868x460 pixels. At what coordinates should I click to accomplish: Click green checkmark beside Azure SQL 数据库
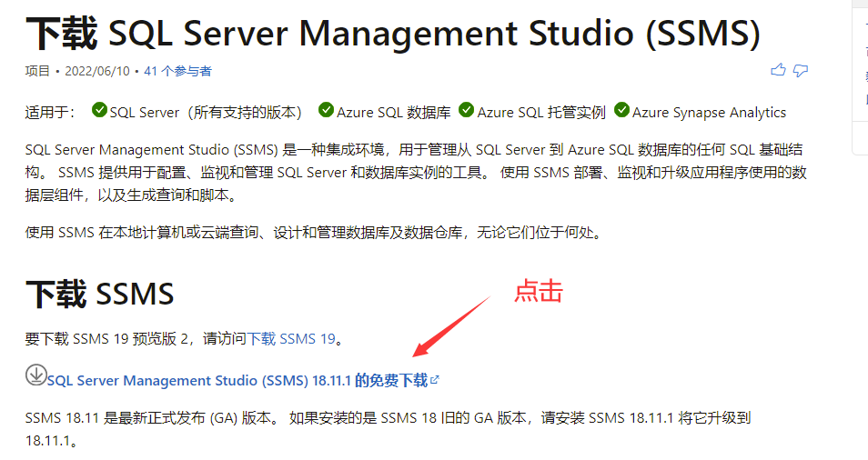tap(326, 109)
